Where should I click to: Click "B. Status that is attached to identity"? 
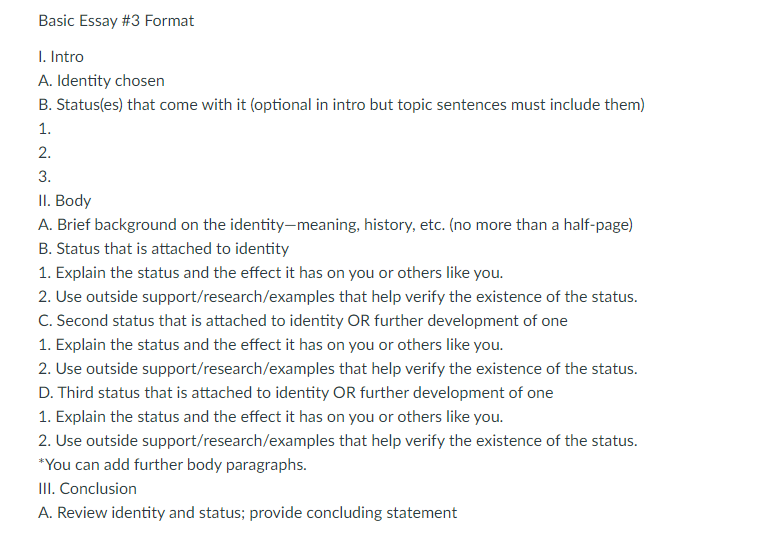click(x=163, y=249)
